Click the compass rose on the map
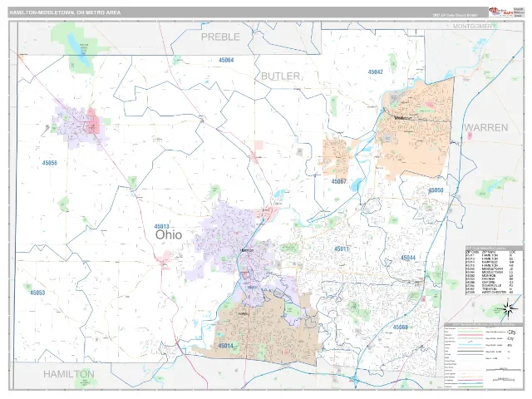532x399 pixels. click(508, 309)
